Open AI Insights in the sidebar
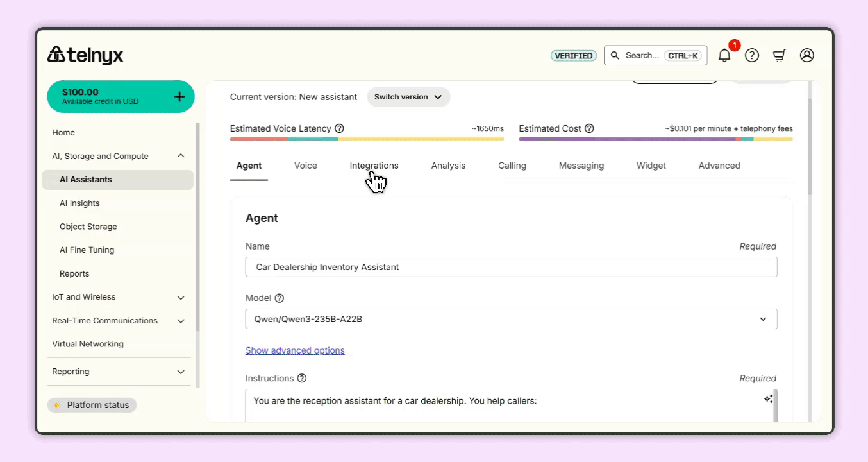 (x=79, y=203)
